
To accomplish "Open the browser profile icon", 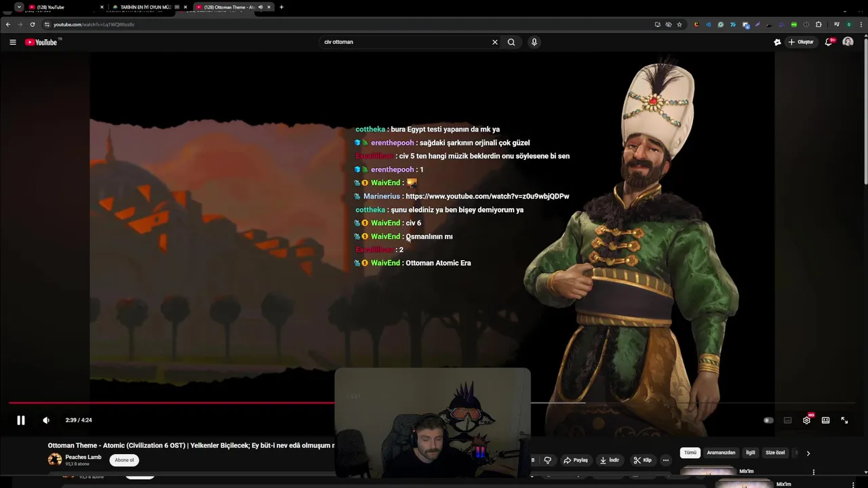I will coord(848,24).
